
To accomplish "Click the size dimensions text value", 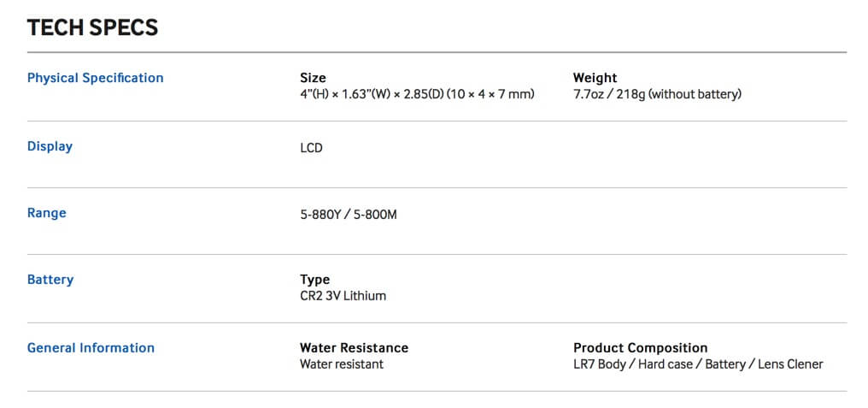I will [x=418, y=94].
